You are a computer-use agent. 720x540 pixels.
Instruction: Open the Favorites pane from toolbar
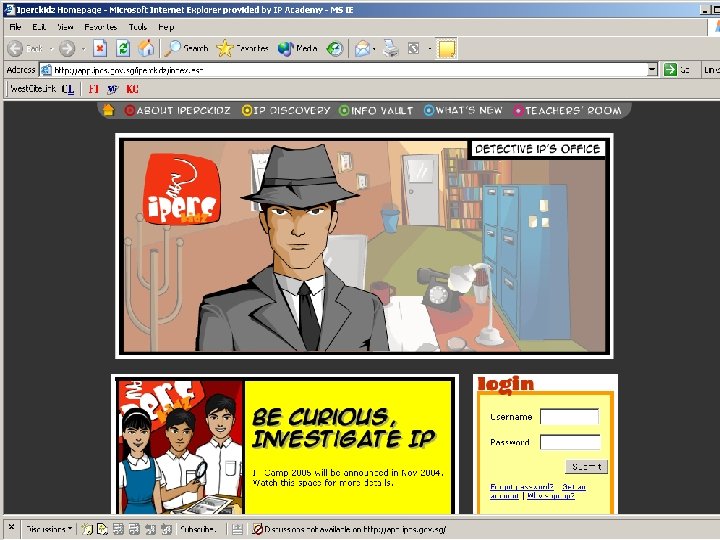pyautogui.click(x=242, y=48)
